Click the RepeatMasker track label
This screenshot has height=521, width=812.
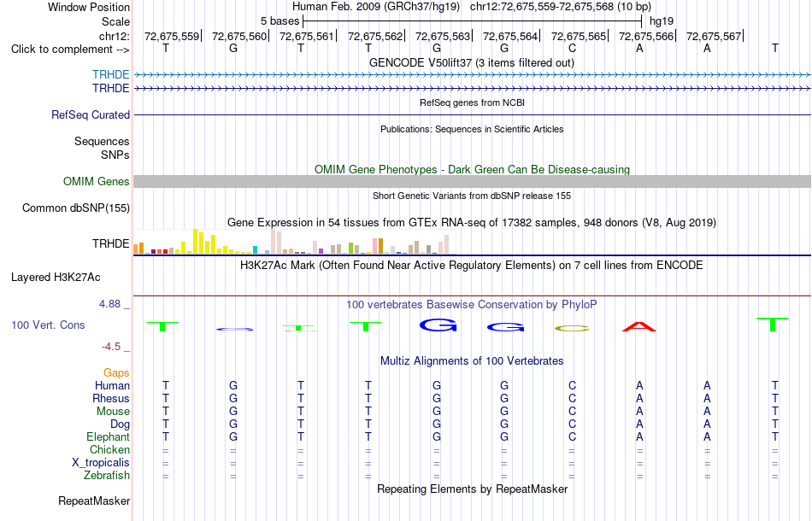click(x=94, y=501)
